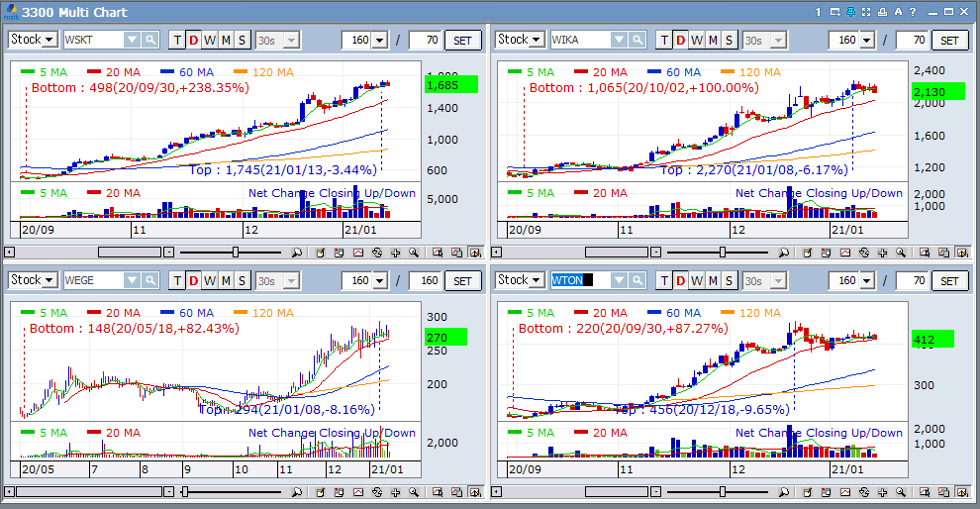Click the zoom slider handle under WSKT chart
The width and height of the screenshot is (980, 509).
point(235,253)
